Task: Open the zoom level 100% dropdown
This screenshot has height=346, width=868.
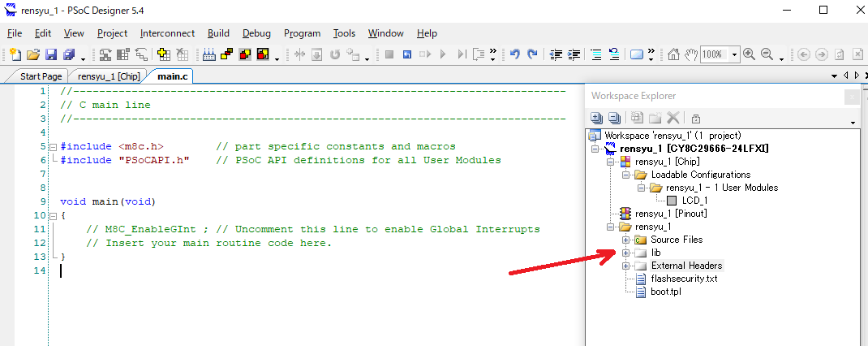Action: coord(735,54)
